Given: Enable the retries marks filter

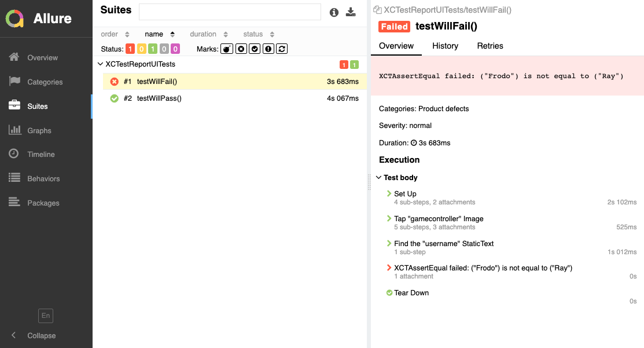Looking at the screenshot, I should pos(281,49).
